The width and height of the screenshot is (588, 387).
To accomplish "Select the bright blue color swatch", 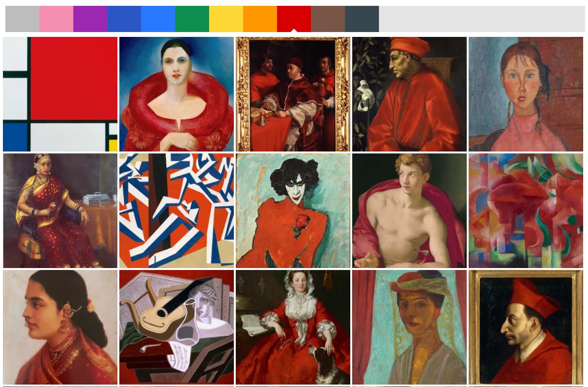I will (x=158, y=19).
